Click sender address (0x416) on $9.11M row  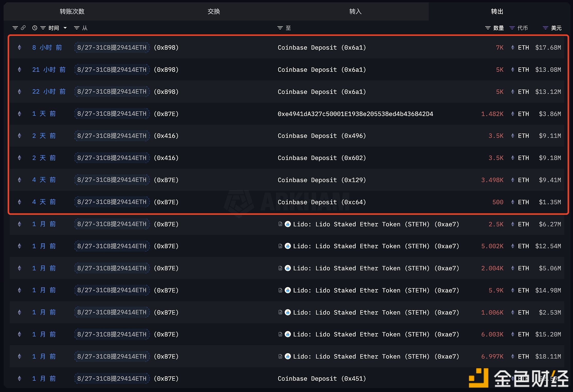[x=166, y=136]
